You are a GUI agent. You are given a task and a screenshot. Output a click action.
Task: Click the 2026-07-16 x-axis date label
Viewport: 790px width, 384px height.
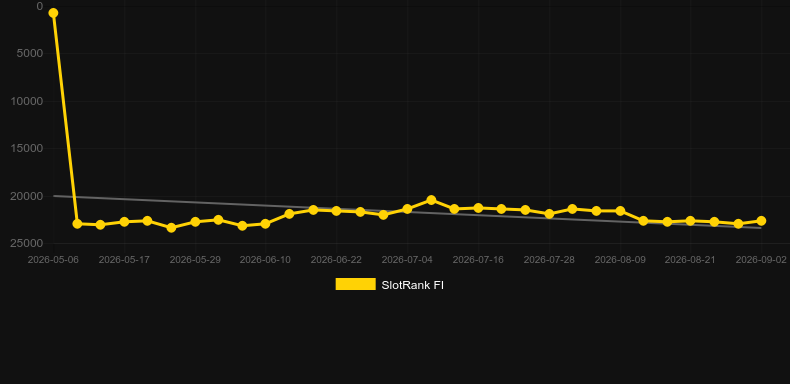click(478, 260)
